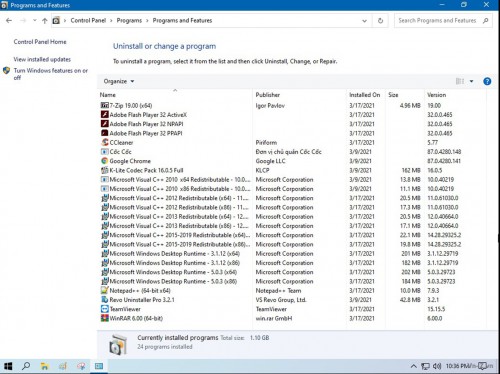The height and width of the screenshot is (374, 500).
Task: Click the Desktop Runtime 3.1.12 (x64) icon
Action: (x=105, y=254)
